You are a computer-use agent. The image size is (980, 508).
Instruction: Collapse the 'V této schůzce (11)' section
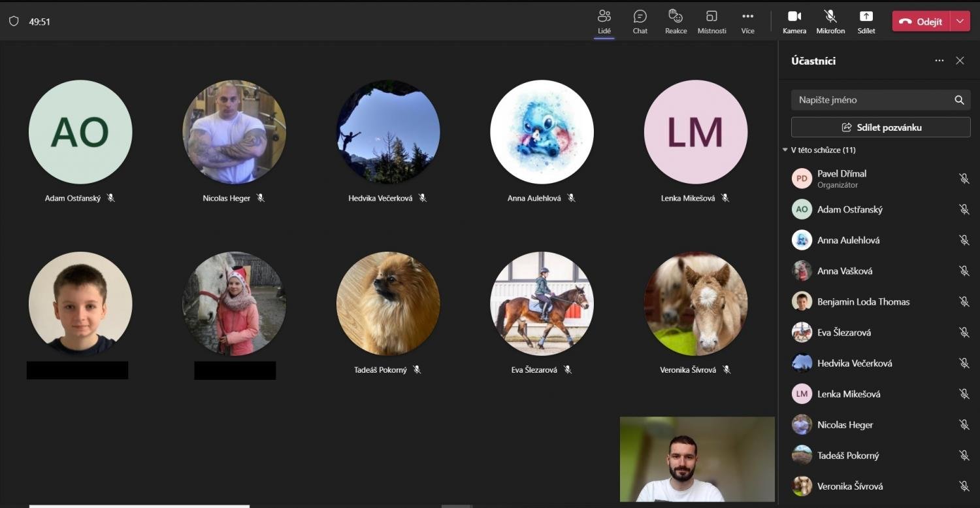[785, 150]
